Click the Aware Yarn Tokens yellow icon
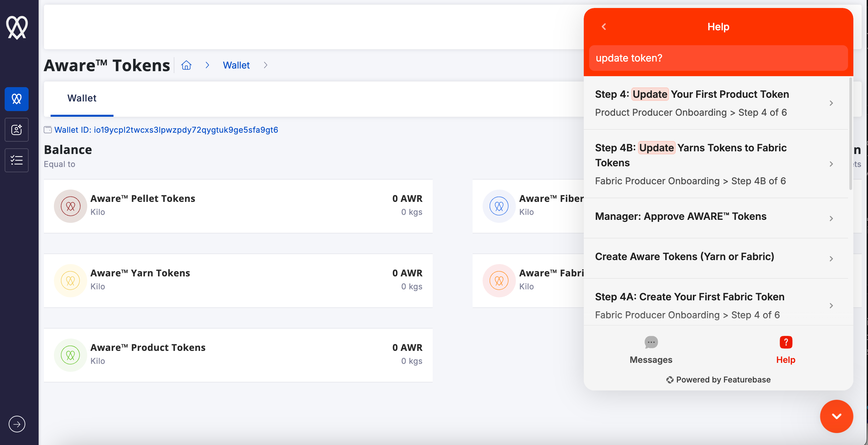 (71, 280)
